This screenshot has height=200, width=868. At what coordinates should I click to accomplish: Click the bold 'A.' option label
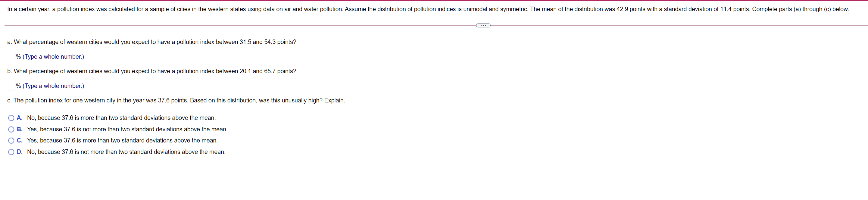pyautogui.click(x=19, y=118)
